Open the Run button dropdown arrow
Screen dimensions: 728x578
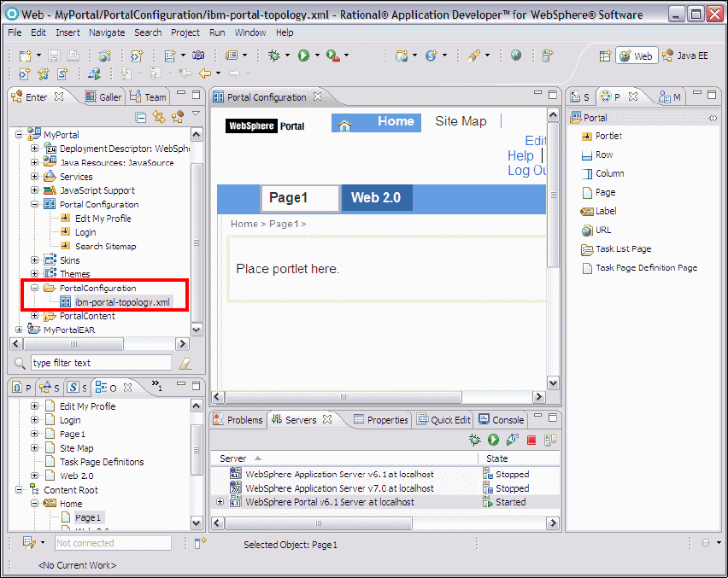318,55
